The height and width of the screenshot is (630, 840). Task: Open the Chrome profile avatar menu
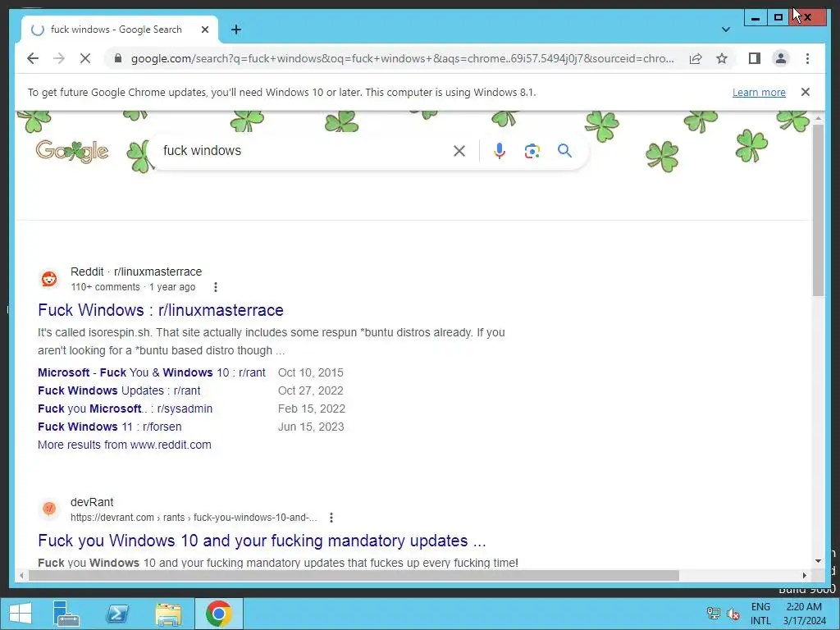pos(781,58)
